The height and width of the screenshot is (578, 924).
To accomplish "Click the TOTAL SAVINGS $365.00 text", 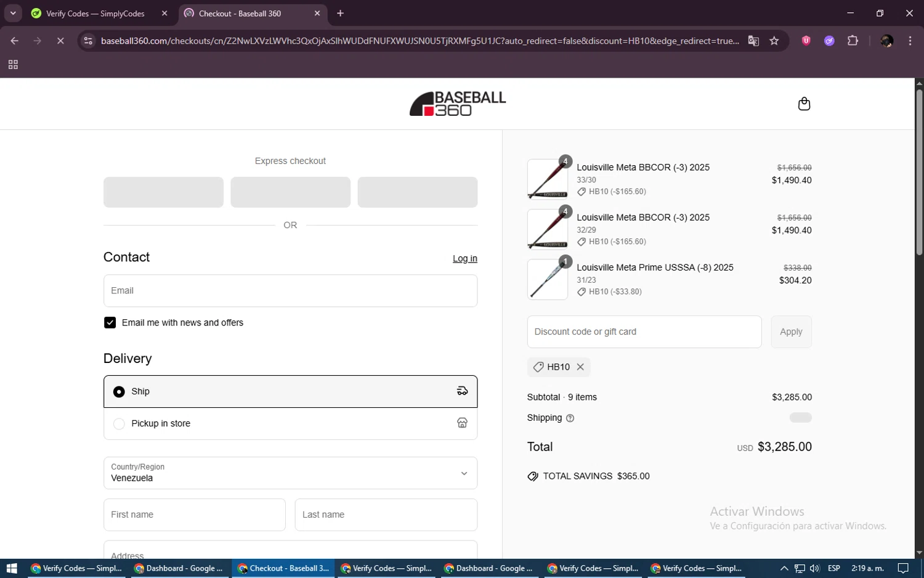I will click(596, 476).
